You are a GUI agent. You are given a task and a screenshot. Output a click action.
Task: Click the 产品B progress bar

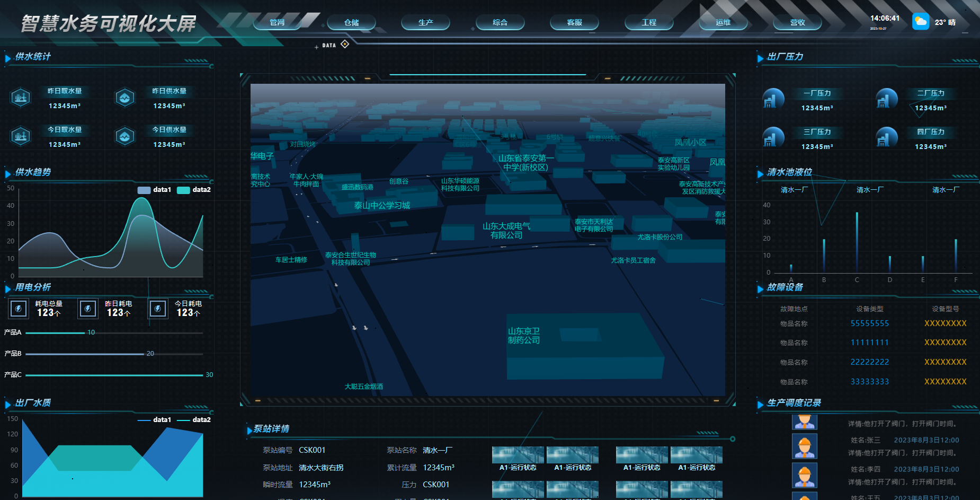pos(85,354)
